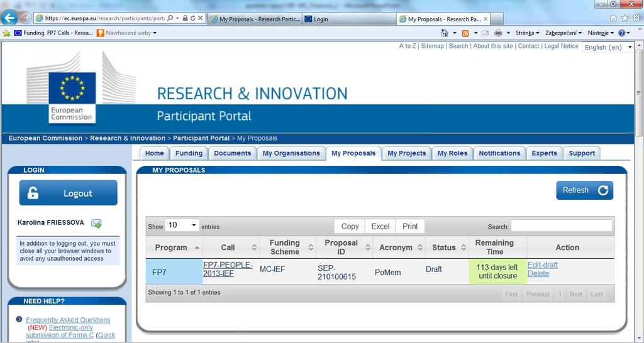Click Delete action link for PoMem
644x343 pixels.
(538, 274)
